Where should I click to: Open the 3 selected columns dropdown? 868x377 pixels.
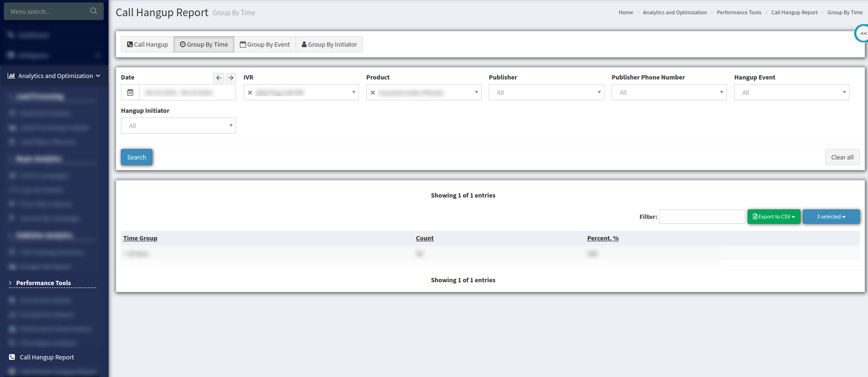point(831,217)
